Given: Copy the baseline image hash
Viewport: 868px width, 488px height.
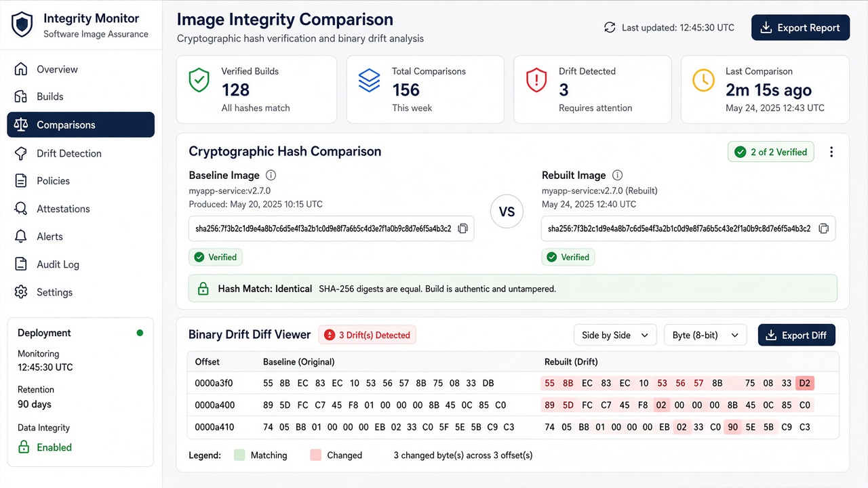Looking at the screenshot, I should 462,229.
